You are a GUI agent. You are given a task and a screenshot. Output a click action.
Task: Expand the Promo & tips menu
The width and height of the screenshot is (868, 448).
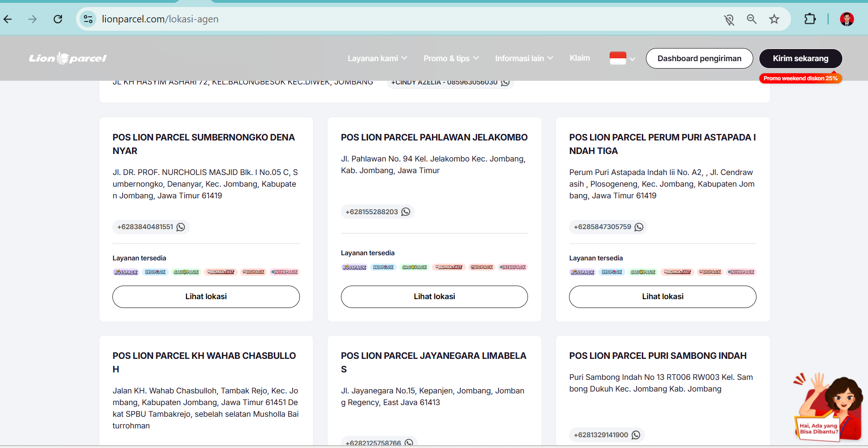451,58
